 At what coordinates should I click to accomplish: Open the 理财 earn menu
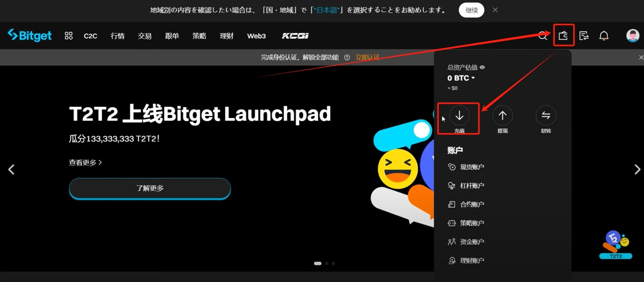point(226,36)
